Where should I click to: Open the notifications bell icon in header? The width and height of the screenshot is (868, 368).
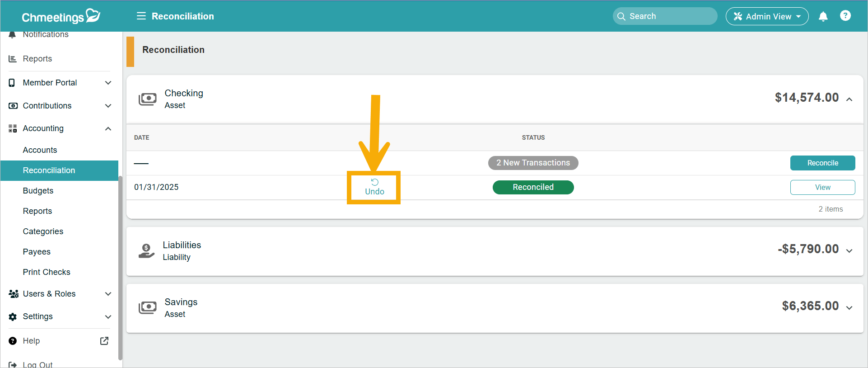tap(823, 16)
